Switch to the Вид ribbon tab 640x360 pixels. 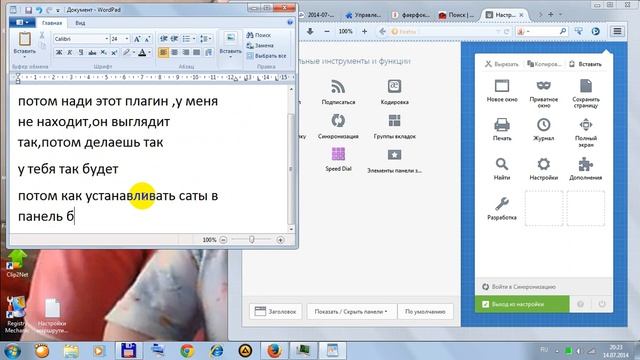coord(80,23)
